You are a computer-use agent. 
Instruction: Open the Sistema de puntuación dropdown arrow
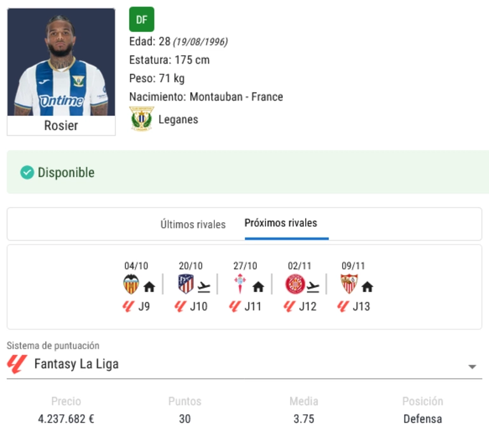click(x=472, y=367)
